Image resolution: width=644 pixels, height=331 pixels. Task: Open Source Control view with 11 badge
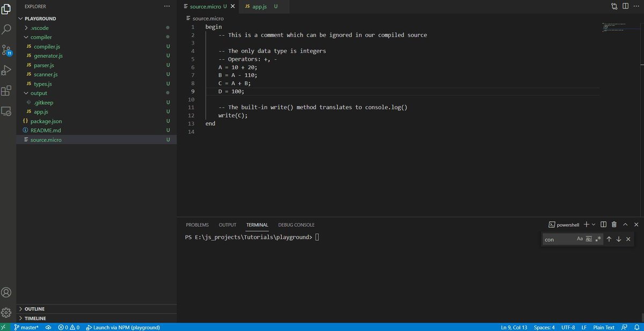(6, 51)
